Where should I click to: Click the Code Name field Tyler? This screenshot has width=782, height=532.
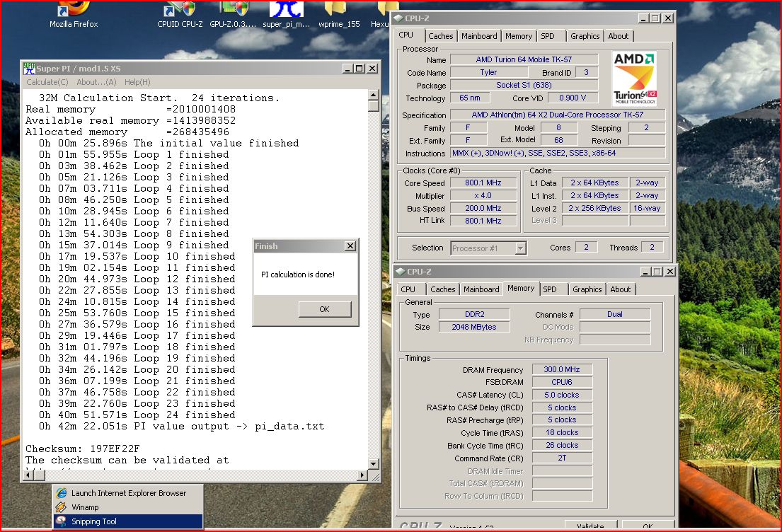[488, 72]
